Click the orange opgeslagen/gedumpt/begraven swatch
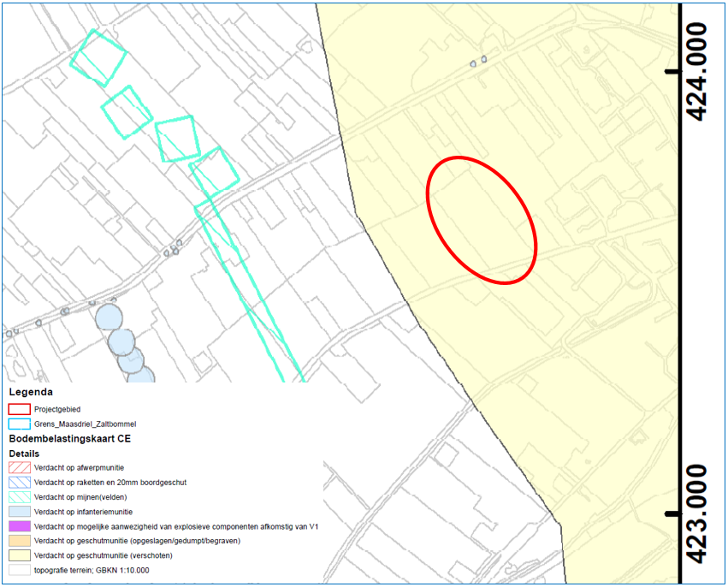 coord(20,541)
